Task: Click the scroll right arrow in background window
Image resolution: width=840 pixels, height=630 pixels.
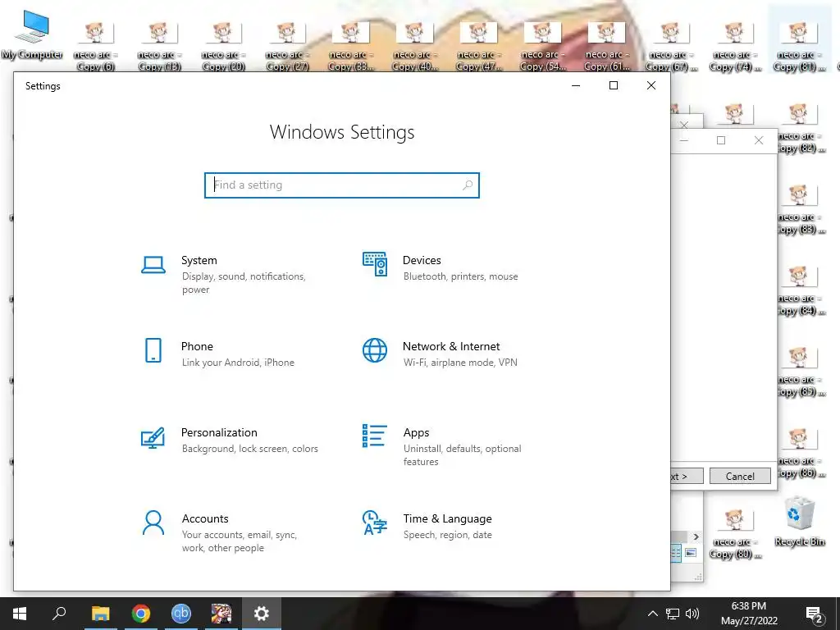Action: pyautogui.click(x=696, y=536)
